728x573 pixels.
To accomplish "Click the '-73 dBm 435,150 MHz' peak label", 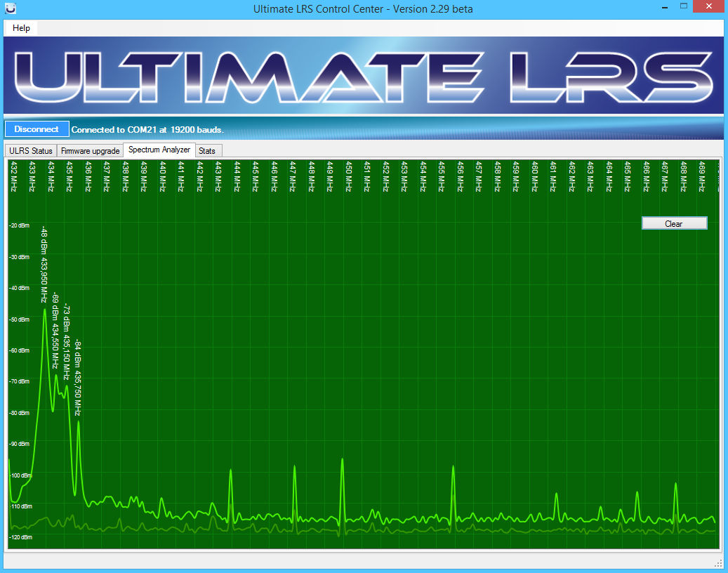I will point(67,342).
